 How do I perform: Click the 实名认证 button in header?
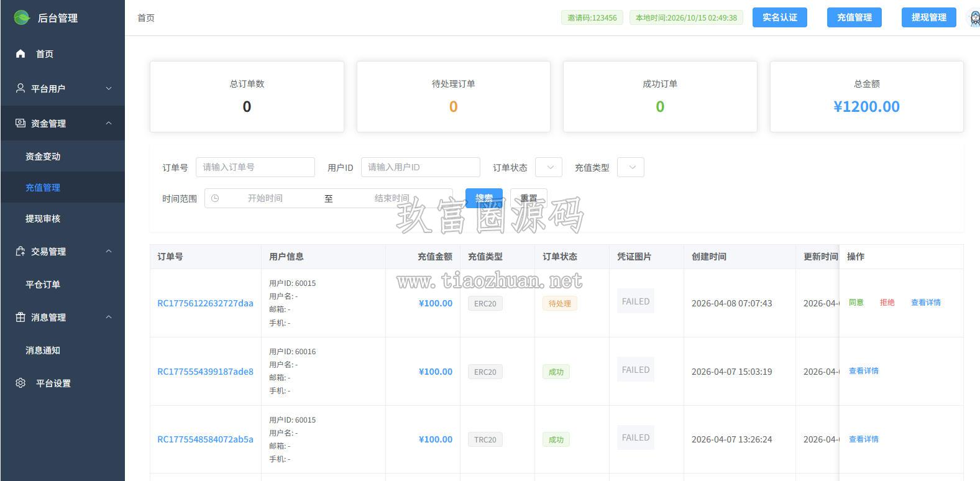[780, 17]
